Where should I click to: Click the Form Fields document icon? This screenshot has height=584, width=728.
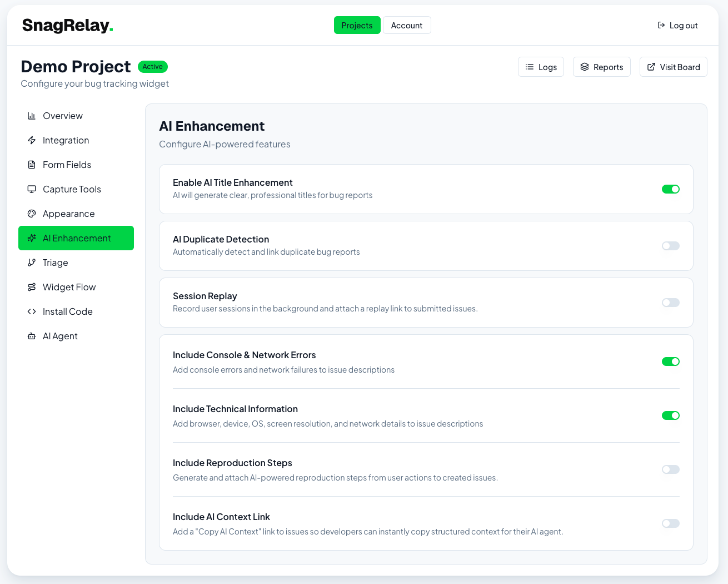(32, 165)
